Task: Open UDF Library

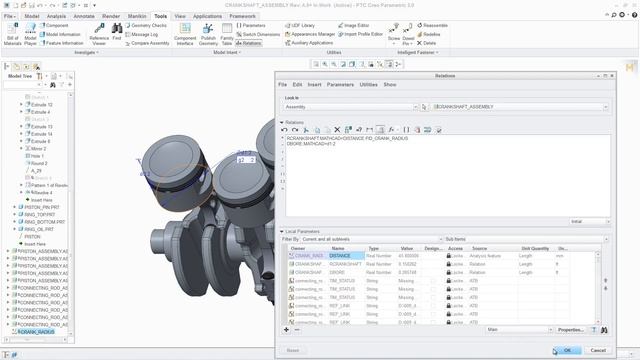Action: pyautogui.click(x=300, y=25)
